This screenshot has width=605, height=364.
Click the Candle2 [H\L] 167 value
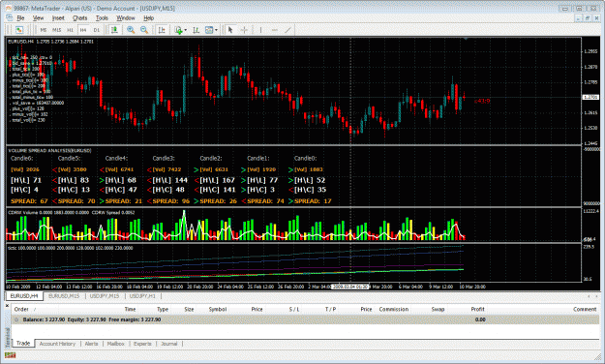217,180
